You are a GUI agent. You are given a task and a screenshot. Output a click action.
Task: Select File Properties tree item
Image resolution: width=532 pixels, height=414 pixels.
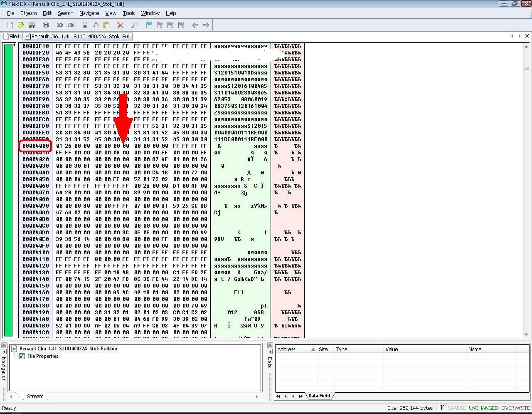point(42,356)
